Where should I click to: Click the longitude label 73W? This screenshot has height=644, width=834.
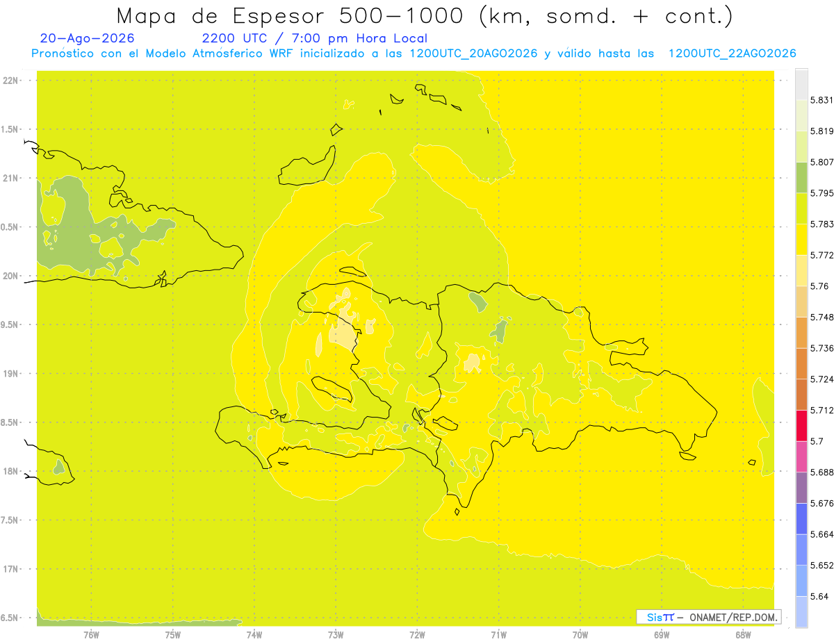click(x=336, y=634)
